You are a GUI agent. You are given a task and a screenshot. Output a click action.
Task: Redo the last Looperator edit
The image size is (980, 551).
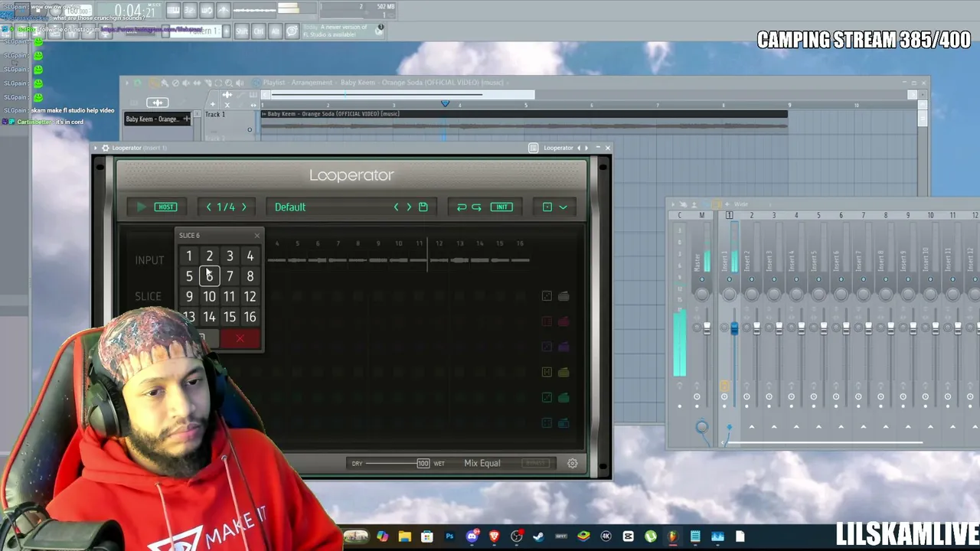tap(476, 207)
